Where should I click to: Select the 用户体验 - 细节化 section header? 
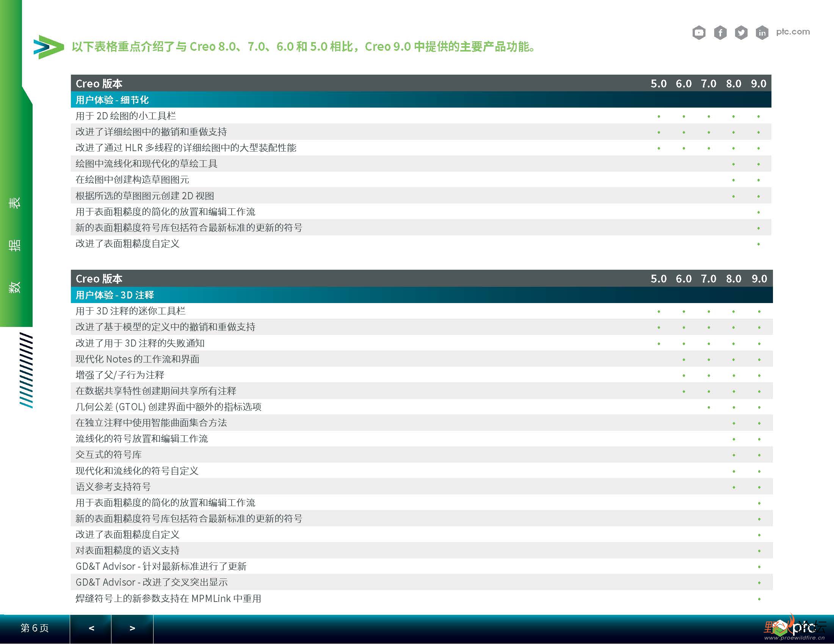(421, 100)
